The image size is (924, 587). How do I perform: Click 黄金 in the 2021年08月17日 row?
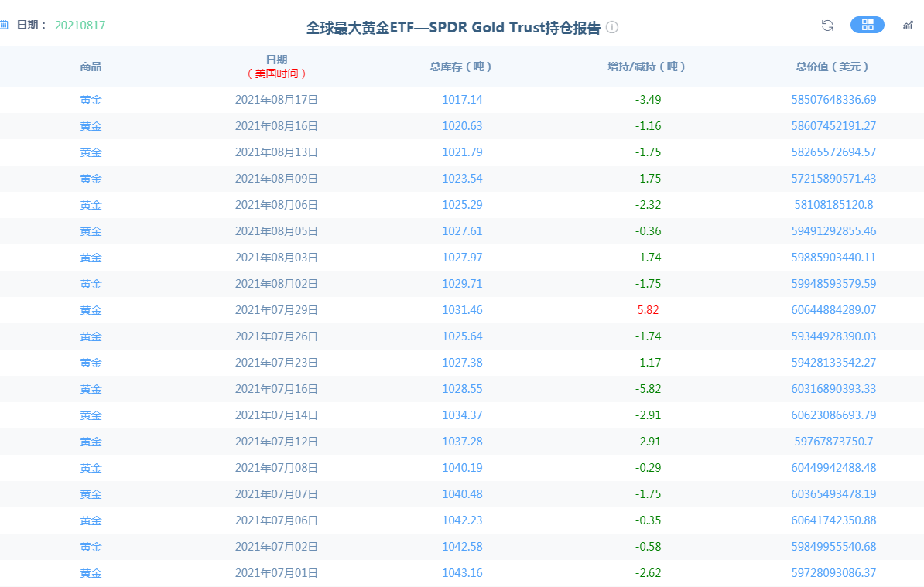tap(91, 100)
